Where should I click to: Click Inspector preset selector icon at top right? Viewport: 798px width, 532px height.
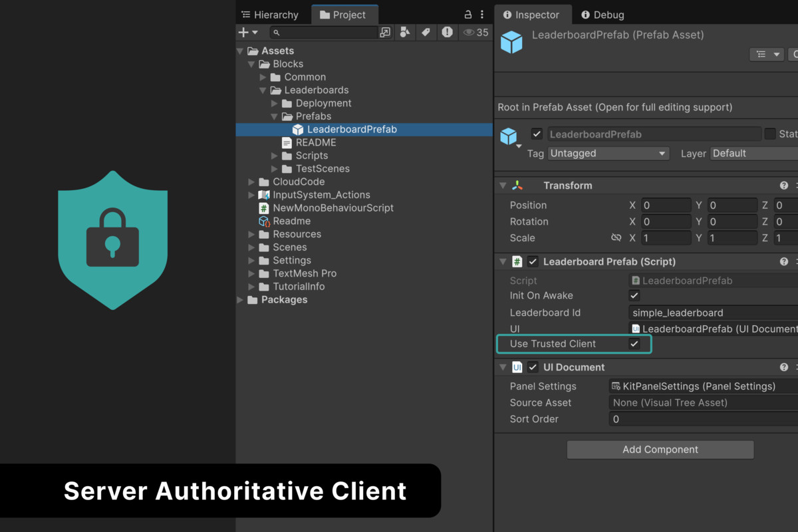[x=766, y=55]
